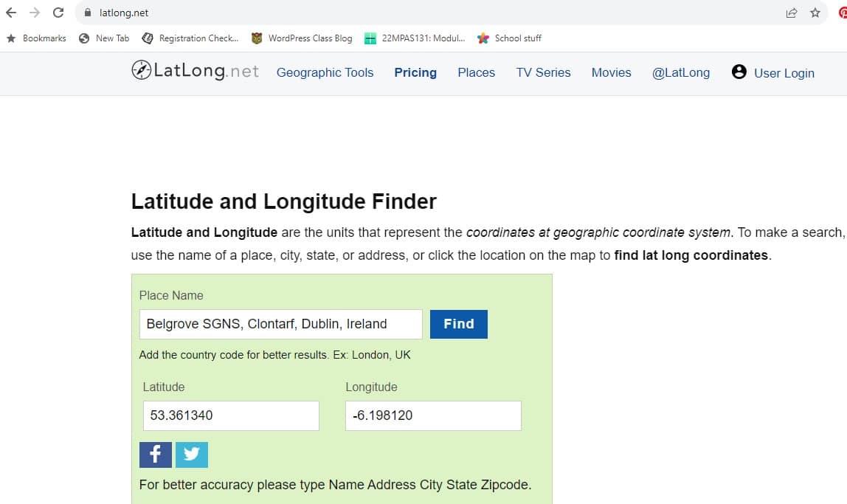This screenshot has height=504, width=847.
Task: Go to Places section
Action: coord(477,72)
